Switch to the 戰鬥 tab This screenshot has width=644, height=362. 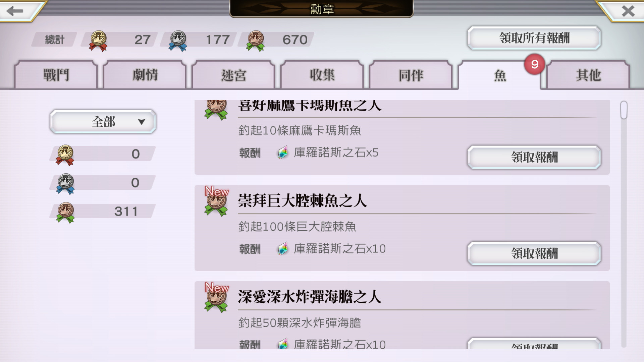tap(56, 75)
